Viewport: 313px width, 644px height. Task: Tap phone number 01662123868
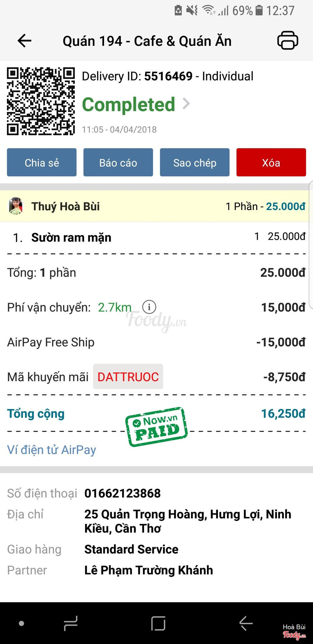122,493
